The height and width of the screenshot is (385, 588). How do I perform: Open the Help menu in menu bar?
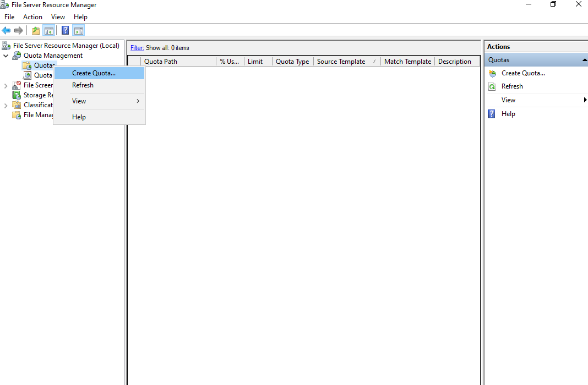[80, 17]
